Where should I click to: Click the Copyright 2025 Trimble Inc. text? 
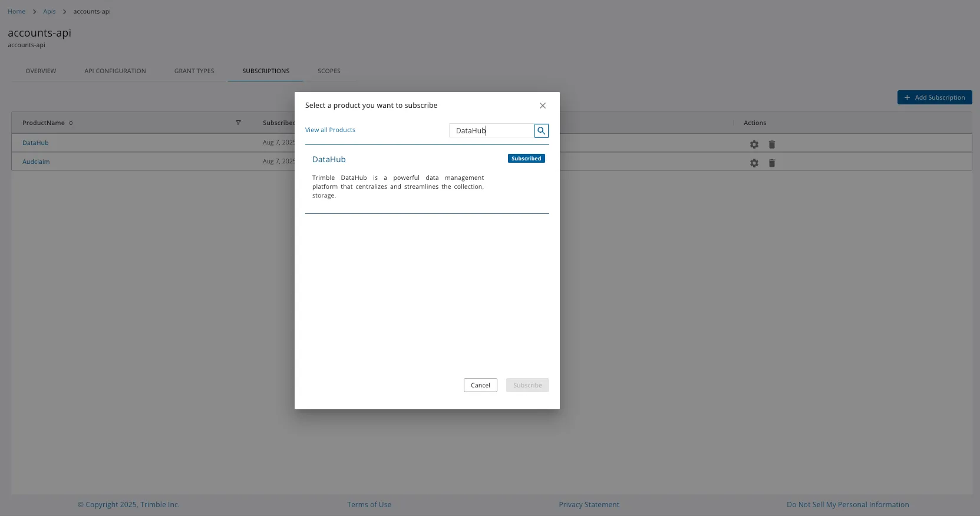(128, 505)
